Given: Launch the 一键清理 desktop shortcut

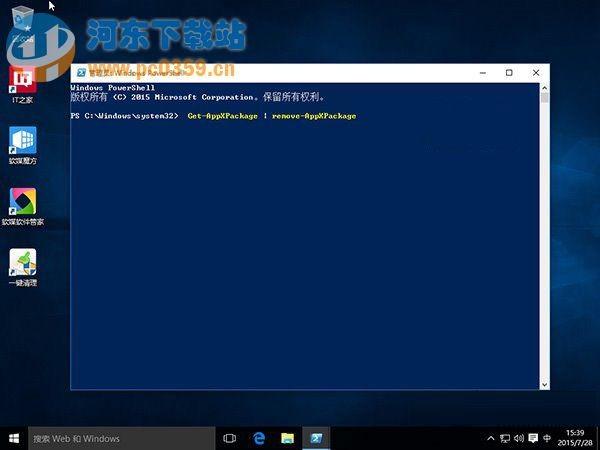Looking at the screenshot, I should [x=23, y=267].
